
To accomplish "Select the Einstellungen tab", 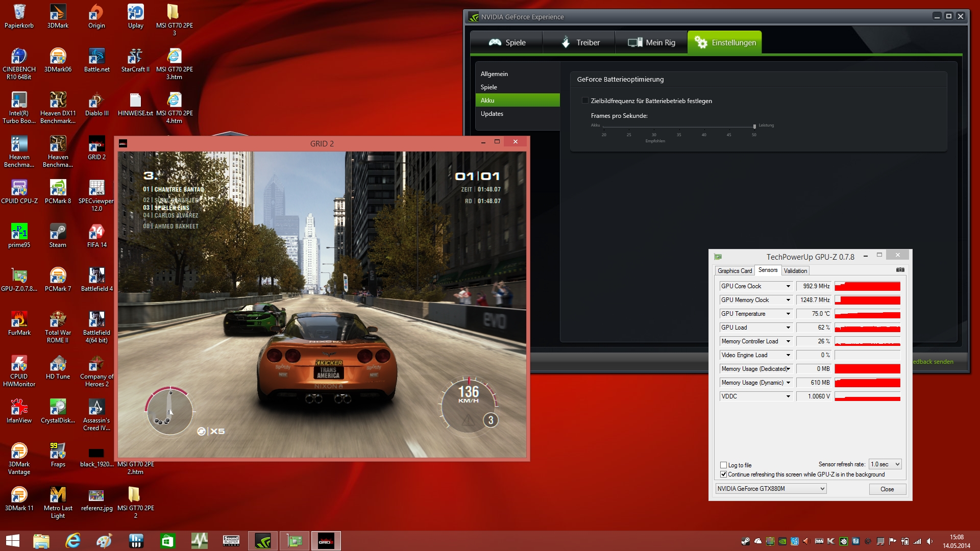I will click(725, 42).
